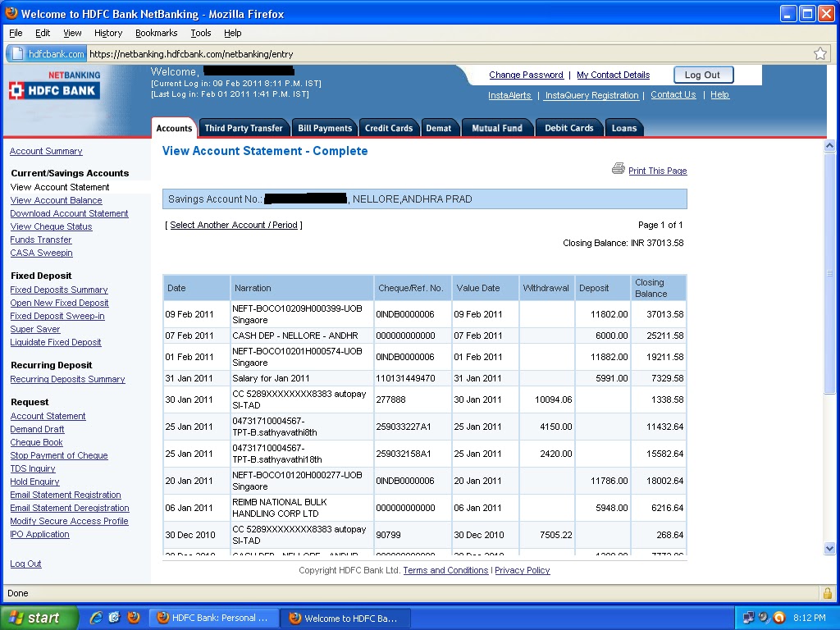
Task: Click the padlock icon in status bar
Action: pyautogui.click(x=827, y=593)
